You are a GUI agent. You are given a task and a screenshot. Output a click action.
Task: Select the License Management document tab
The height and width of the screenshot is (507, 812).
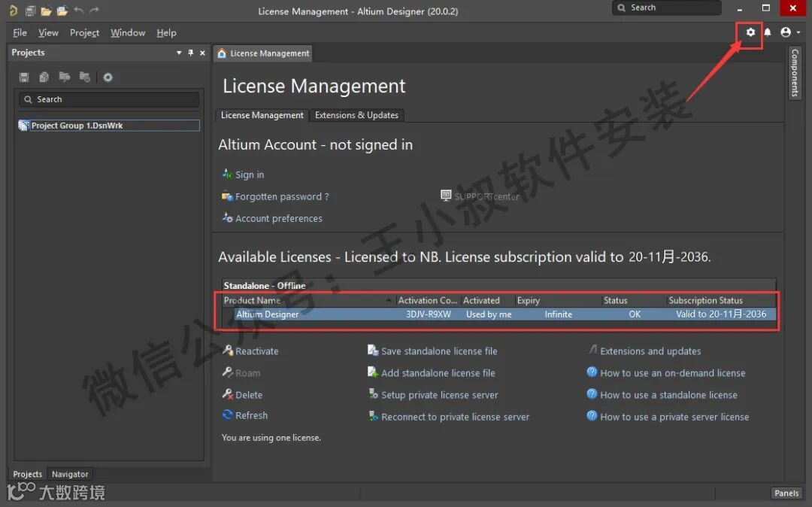click(263, 53)
